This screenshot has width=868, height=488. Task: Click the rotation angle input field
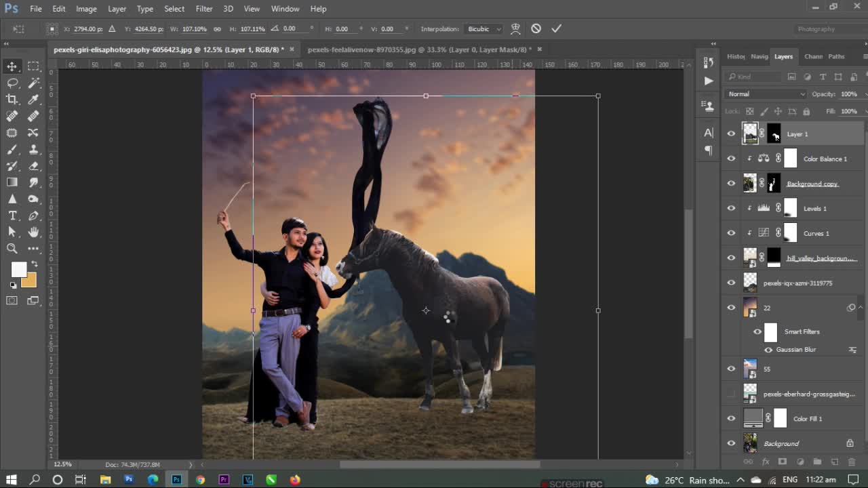pyautogui.click(x=296, y=29)
